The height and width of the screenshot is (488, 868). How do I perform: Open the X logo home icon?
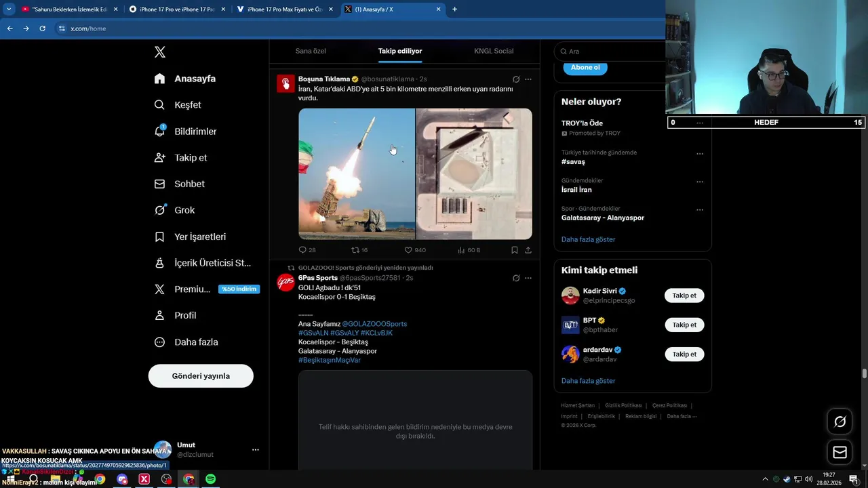pyautogui.click(x=160, y=52)
